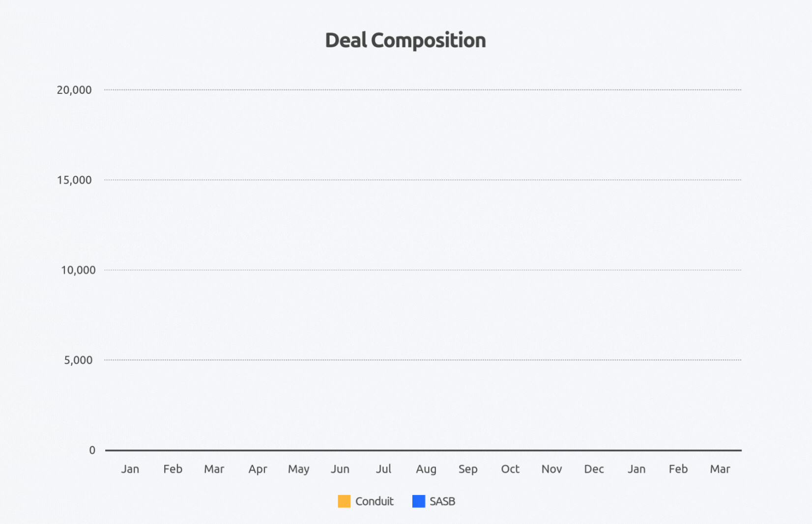Click the Deal Composition chart title
Image resolution: width=812 pixels, height=524 pixels.
tap(405, 40)
